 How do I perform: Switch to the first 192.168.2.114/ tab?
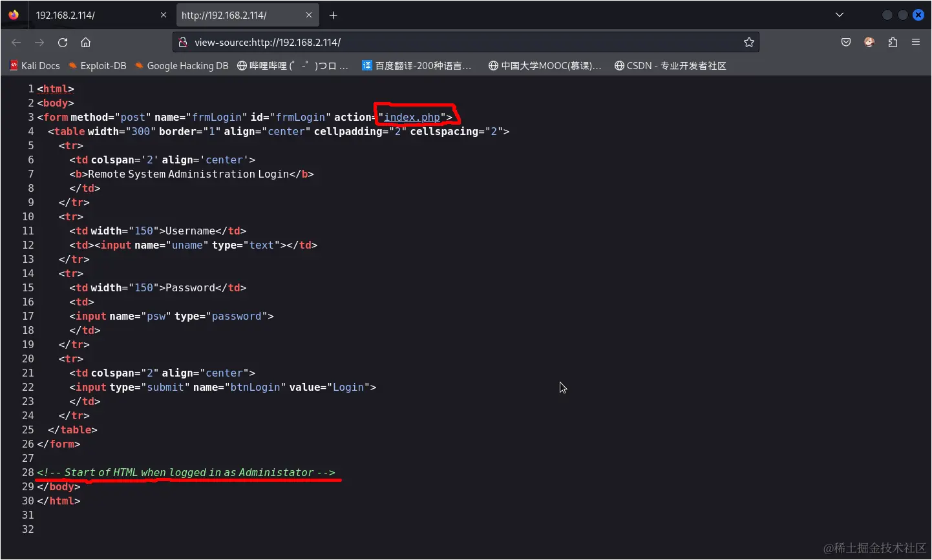click(x=100, y=15)
